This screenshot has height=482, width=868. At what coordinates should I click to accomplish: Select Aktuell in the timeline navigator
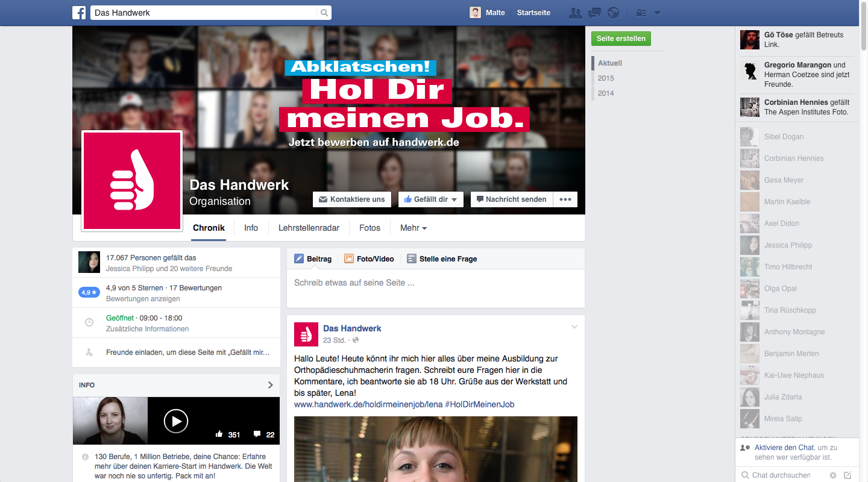610,63
